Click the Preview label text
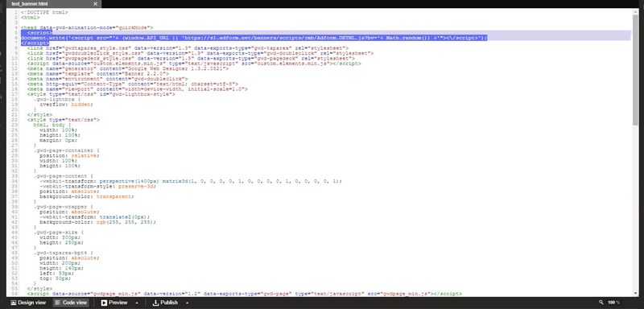 coord(118,303)
